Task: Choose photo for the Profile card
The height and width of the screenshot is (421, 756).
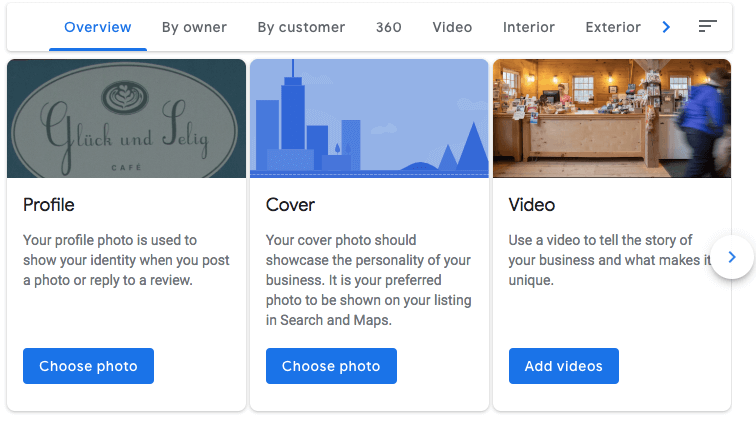Action: pyautogui.click(x=88, y=366)
